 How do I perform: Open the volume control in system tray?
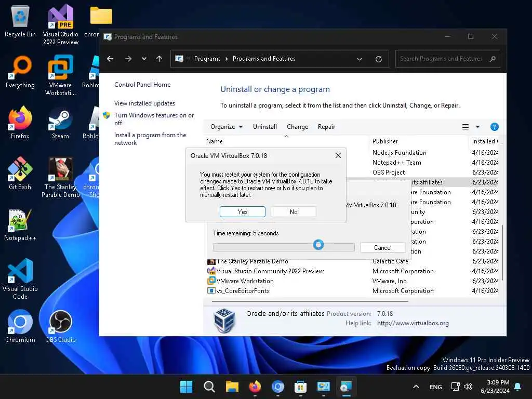[468, 387]
